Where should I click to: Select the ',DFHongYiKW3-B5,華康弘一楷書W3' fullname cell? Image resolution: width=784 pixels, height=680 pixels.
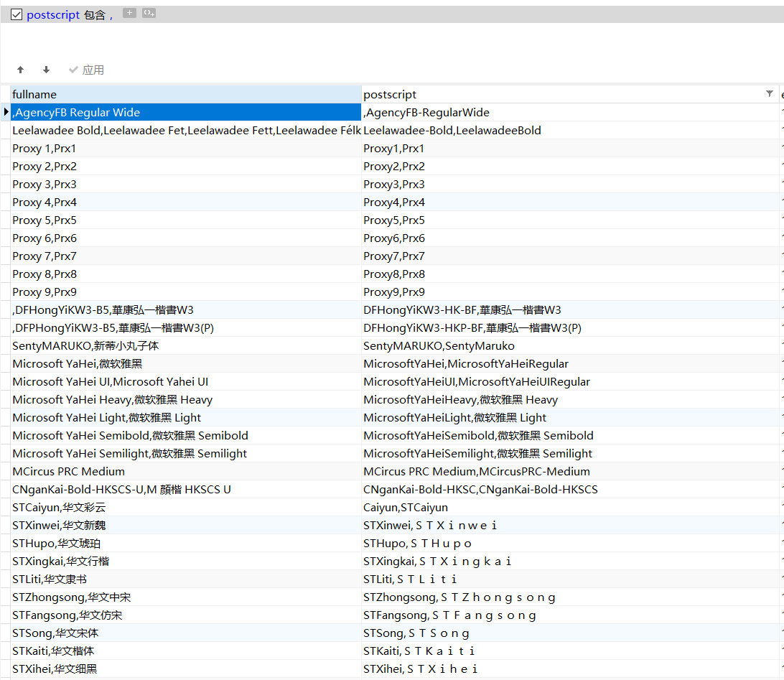(x=185, y=310)
